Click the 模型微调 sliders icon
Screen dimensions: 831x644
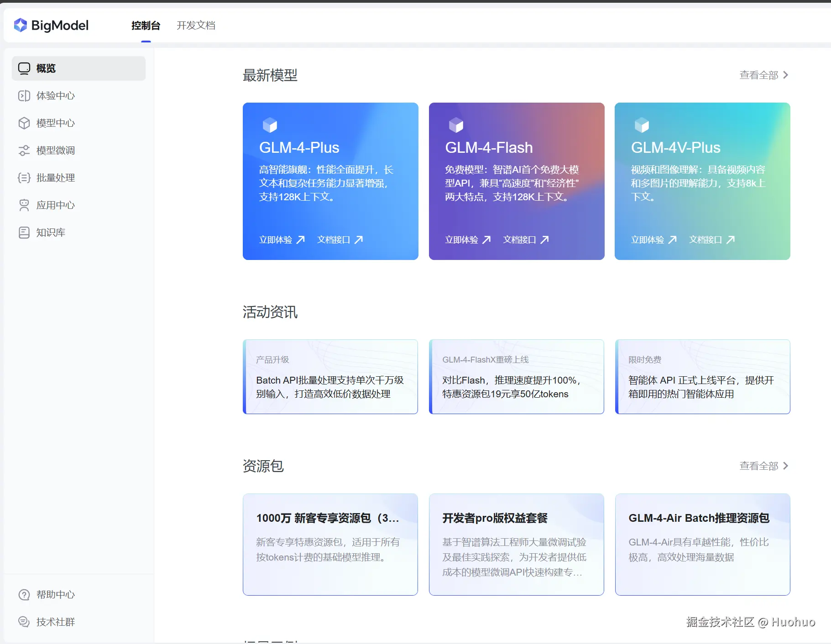[24, 151]
